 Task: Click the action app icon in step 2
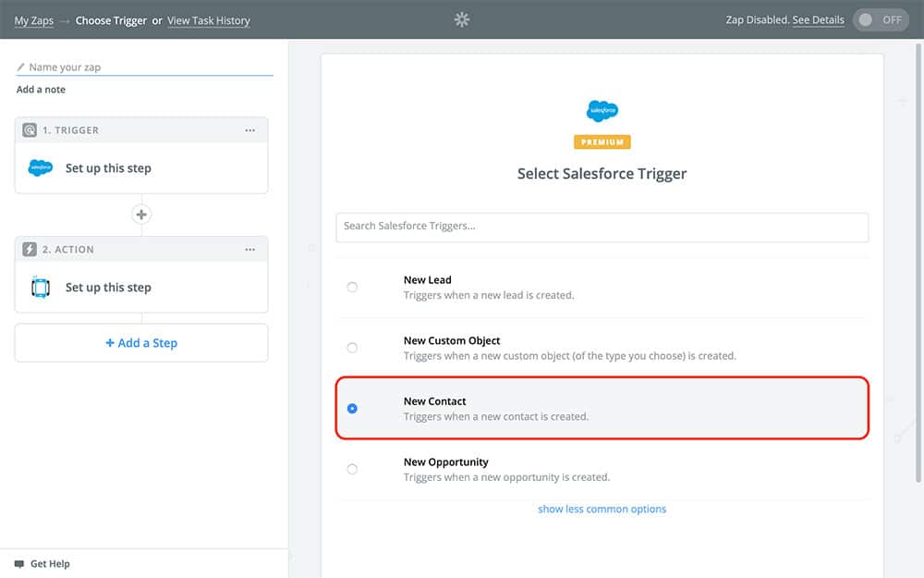tap(41, 288)
